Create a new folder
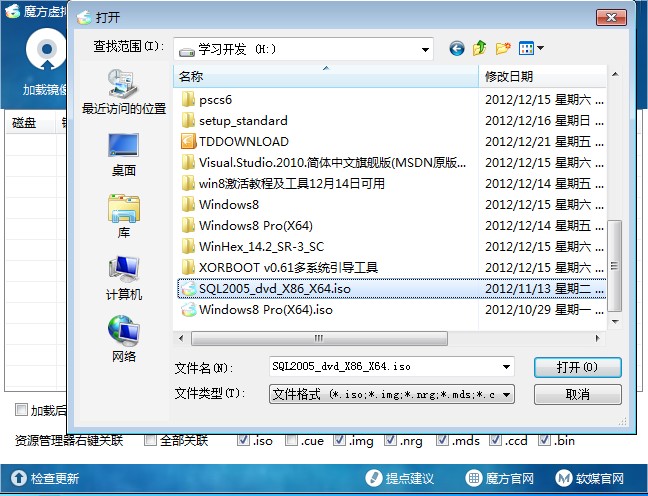The height and width of the screenshot is (496, 648). 503,49
